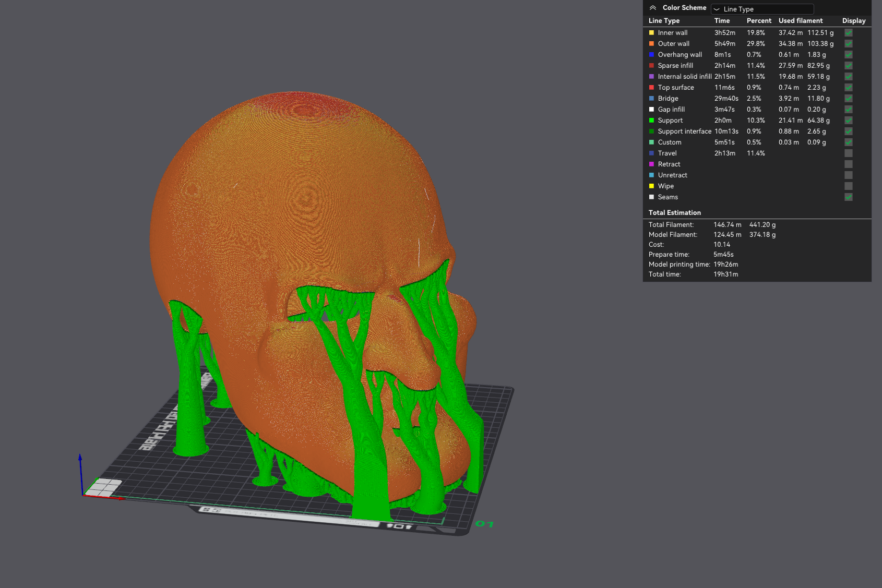Viewport: 882px width, 588px height.
Task: Click the Unretract cyan line type icon
Action: click(x=651, y=175)
